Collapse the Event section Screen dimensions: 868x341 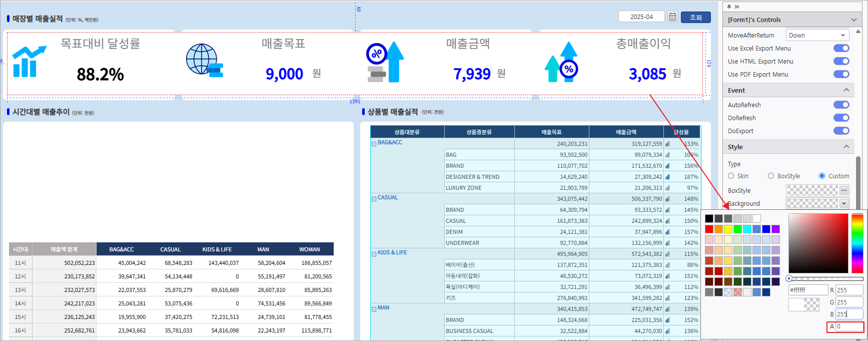(x=846, y=90)
